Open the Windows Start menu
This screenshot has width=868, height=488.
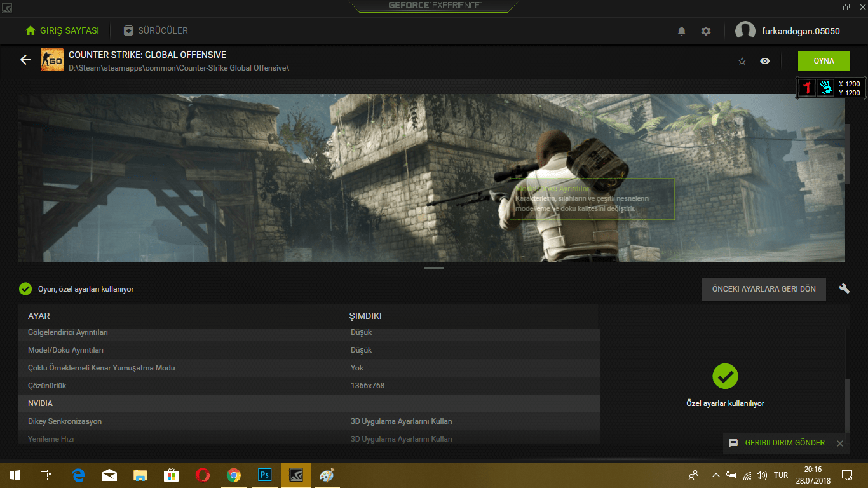[x=15, y=475]
